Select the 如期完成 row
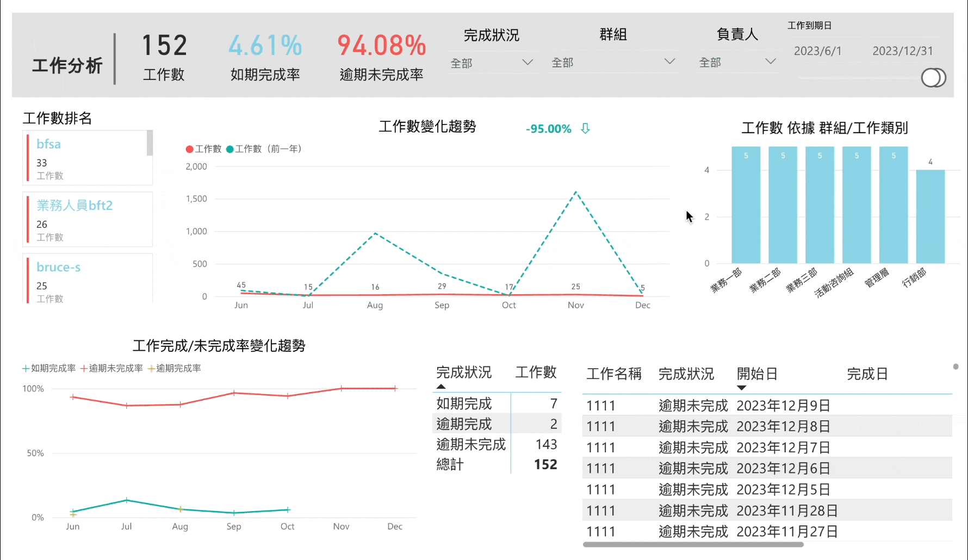The image size is (968, 560). coord(498,403)
